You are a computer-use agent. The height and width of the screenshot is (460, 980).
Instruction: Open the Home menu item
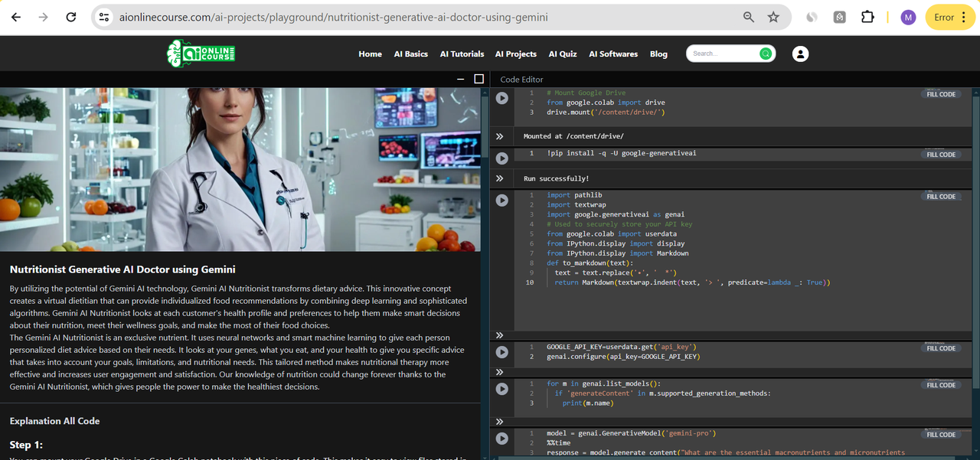(x=370, y=54)
